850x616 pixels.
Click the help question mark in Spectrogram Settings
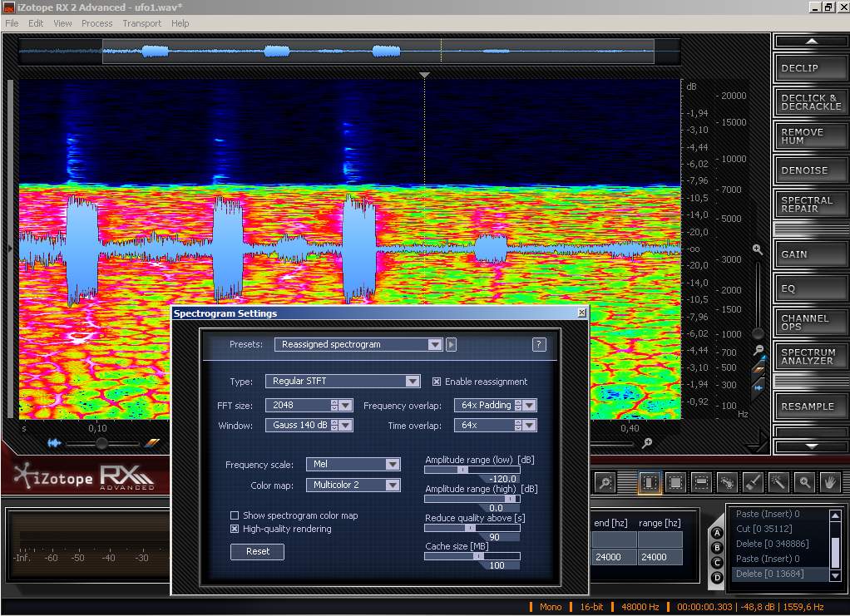coord(539,344)
